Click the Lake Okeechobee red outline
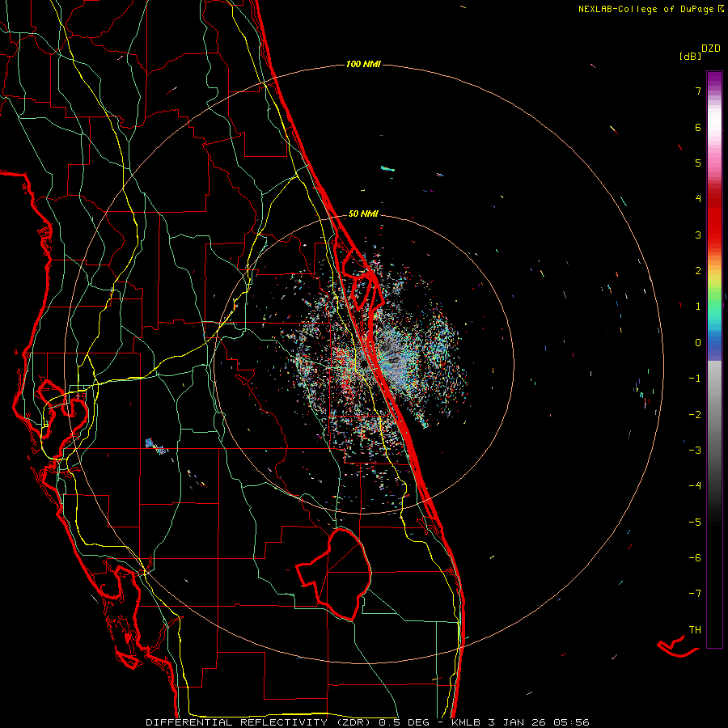Screen dimensions: 728x728 tap(334, 574)
